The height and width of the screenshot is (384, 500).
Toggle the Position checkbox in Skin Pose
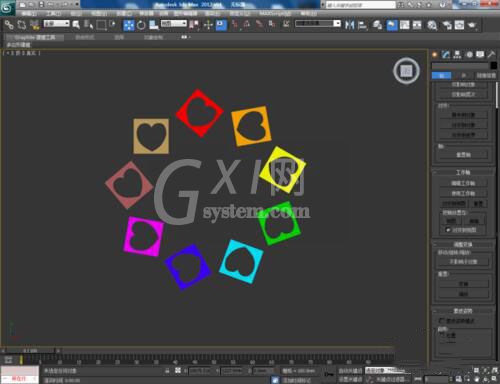click(x=443, y=334)
